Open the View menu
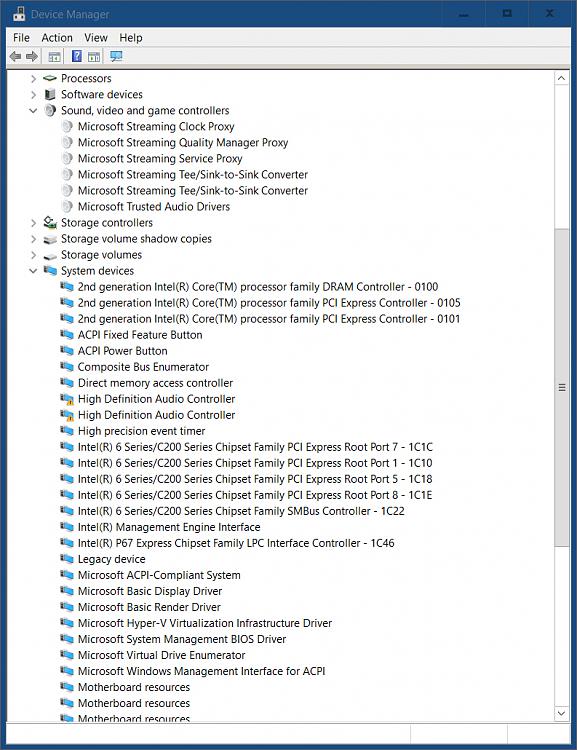Image resolution: width=577 pixels, height=750 pixels. pyautogui.click(x=96, y=38)
